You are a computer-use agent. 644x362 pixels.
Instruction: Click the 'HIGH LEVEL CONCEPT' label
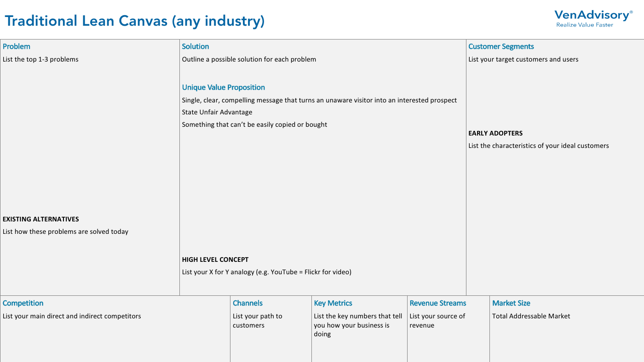(x=215, y=260)
